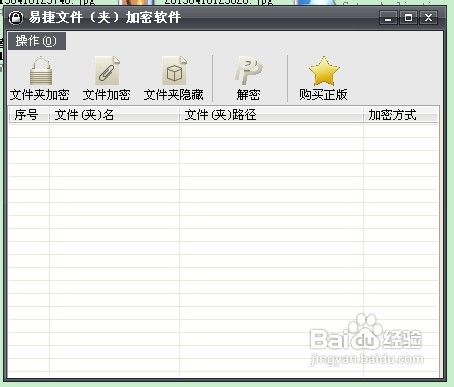Screen dimensions: 454x387
Task: Maximize the 易捷文件(夹)加密软件 window
Action: click(x=408, y=18)
